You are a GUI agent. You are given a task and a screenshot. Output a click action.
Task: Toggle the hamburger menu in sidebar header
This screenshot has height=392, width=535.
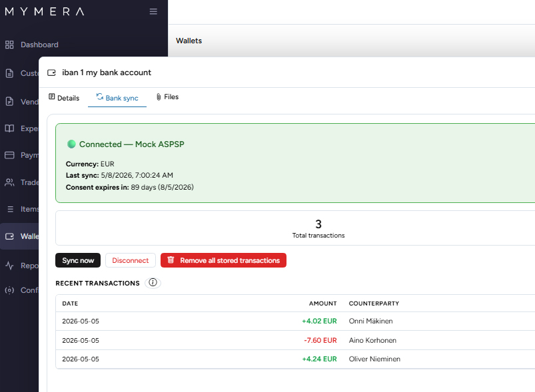pos(153,11)
